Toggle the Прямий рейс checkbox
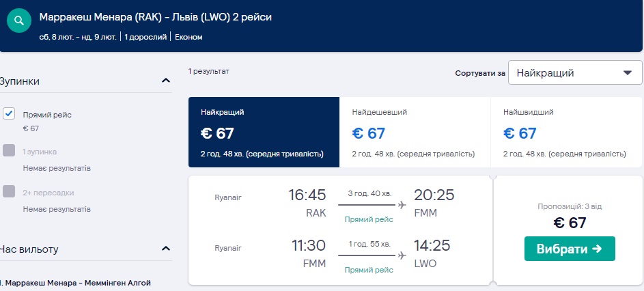Screen dimensions: 644x291 [9, 114]
